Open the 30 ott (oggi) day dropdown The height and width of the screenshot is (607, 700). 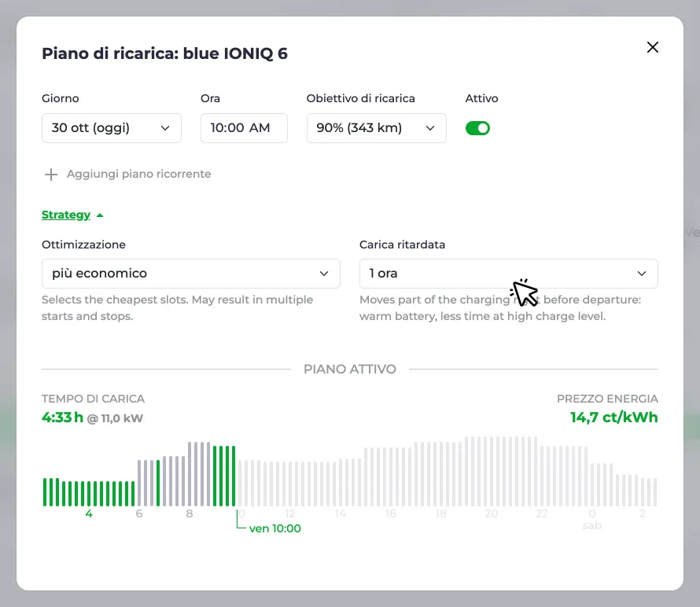pos(112,128)
